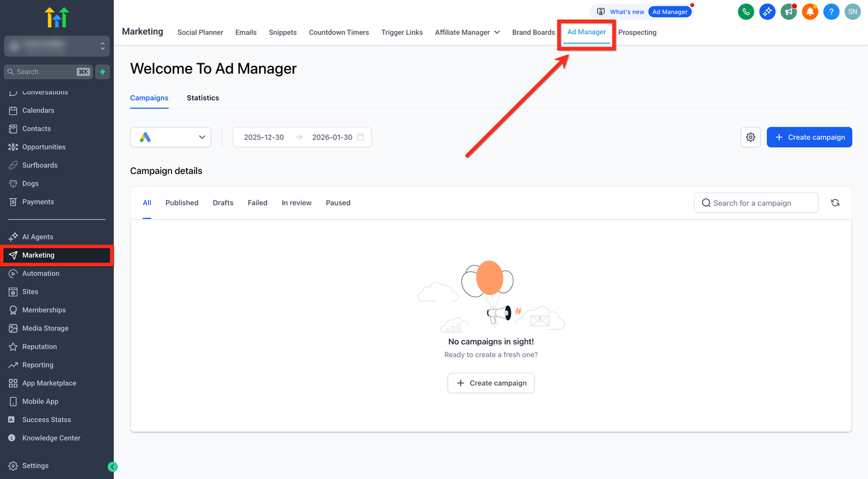Screen dimensions: 868x479
Task: Open the blue sparkle AI assistant icon
Action: (768, 12)
